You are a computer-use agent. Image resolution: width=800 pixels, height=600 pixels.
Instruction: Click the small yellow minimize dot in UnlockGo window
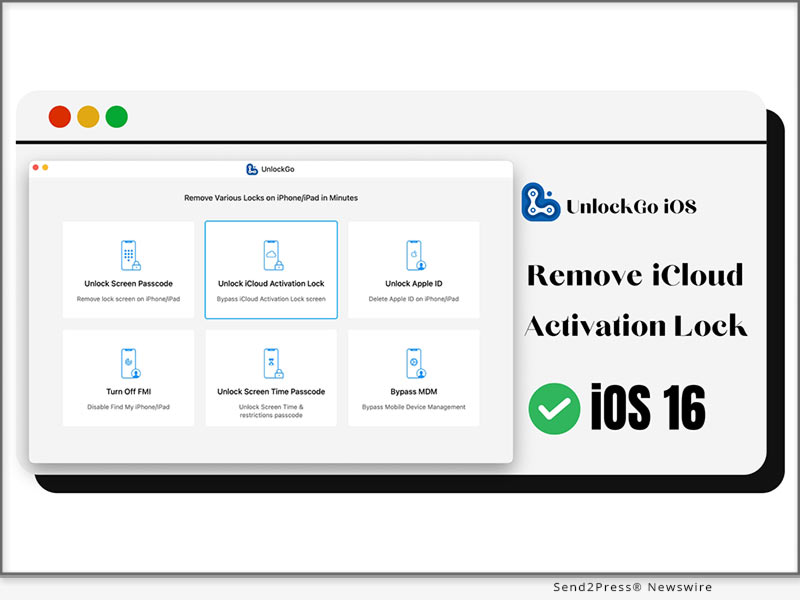pyautogui.click(x=45, y=167)
